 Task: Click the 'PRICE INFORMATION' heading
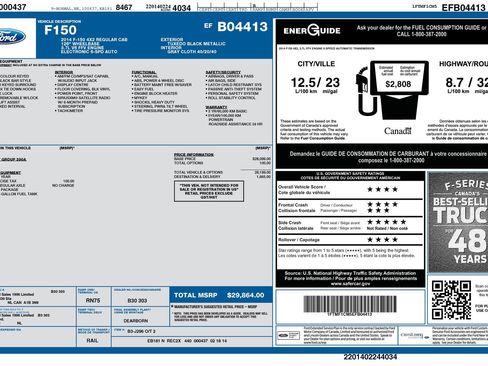tap(194, 155)
